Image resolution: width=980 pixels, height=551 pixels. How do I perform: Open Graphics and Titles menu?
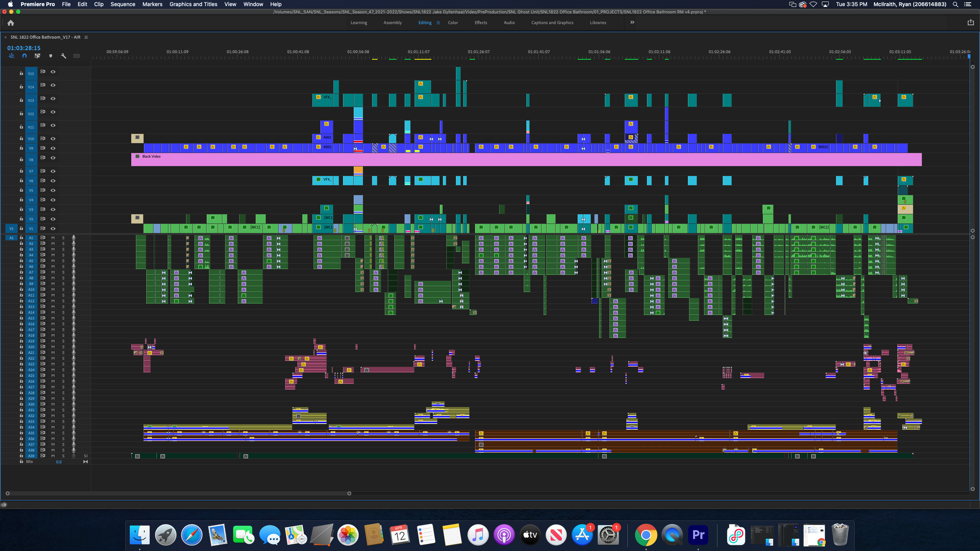pos(193,4)
